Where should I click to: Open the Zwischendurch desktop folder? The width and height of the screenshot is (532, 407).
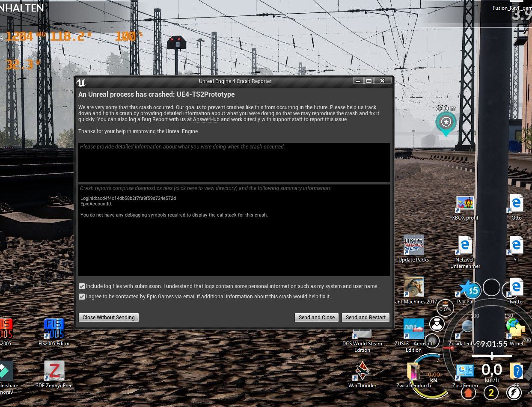point(413,375)
